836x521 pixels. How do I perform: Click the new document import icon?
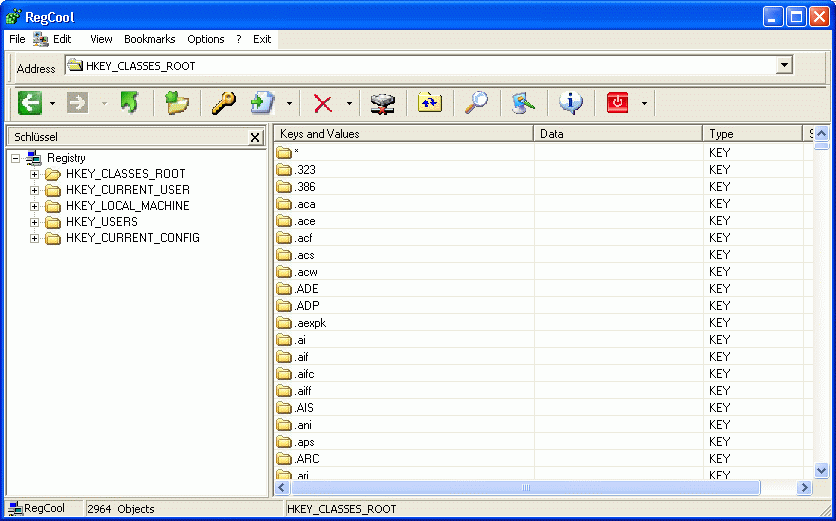(263, 103)
